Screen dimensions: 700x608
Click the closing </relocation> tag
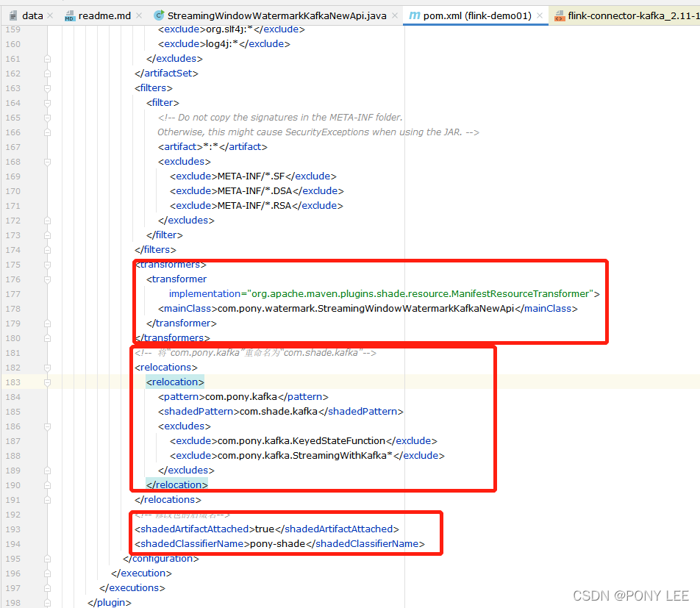[x=176, y=484]
